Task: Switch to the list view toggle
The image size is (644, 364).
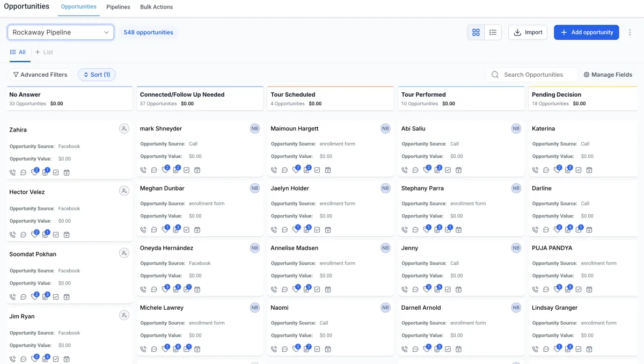Action: pos(493,32)
